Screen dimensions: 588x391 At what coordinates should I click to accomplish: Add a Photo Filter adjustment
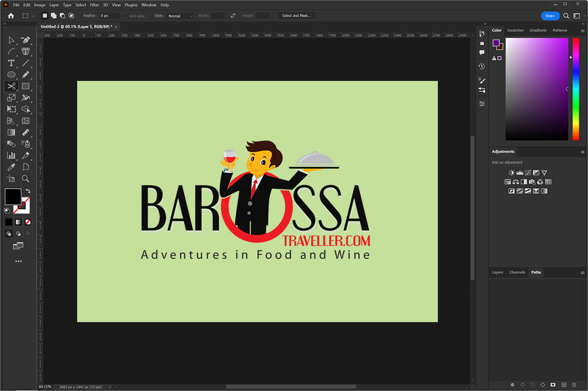pyautogui.click(x=532, y=182)
